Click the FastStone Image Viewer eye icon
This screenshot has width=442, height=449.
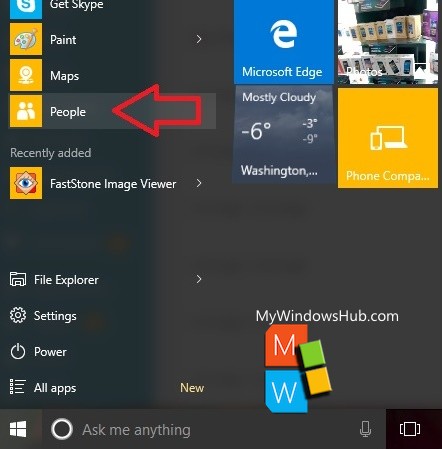click(26, 183)
